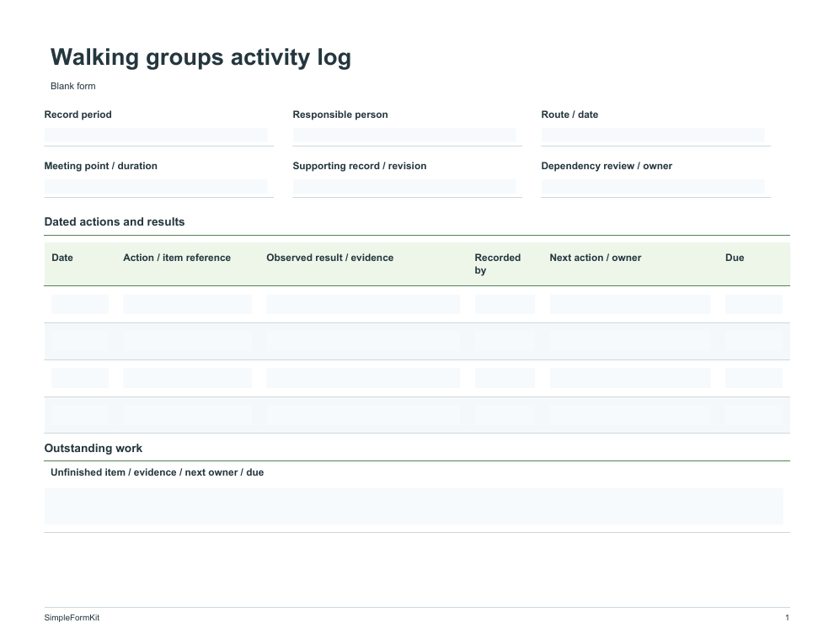
Task: Click the Unfinished item / evidence text area
Action: [414, 507]
